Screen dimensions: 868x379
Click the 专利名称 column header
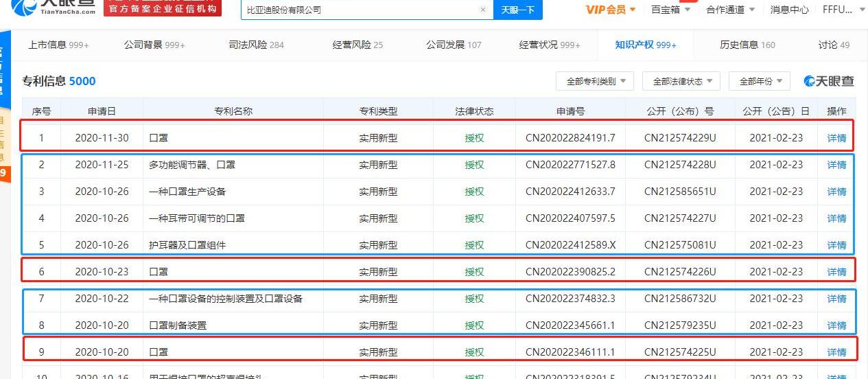233,111
